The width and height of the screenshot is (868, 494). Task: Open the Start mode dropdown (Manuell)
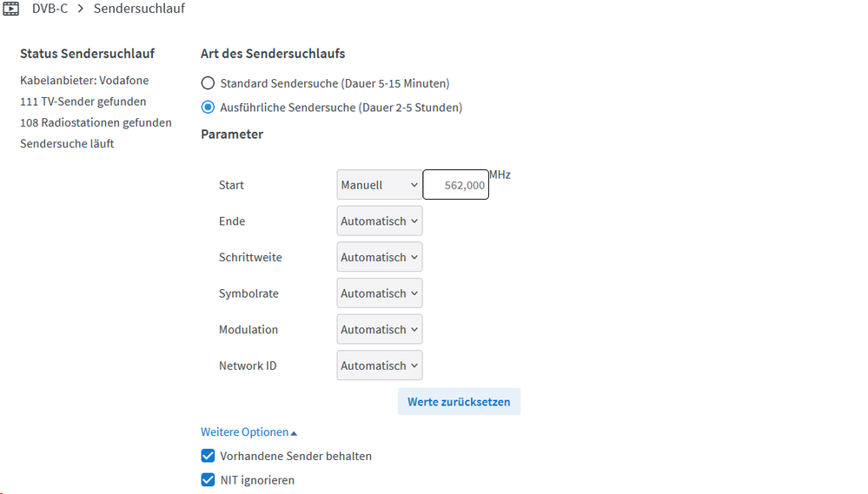point(380,185)
